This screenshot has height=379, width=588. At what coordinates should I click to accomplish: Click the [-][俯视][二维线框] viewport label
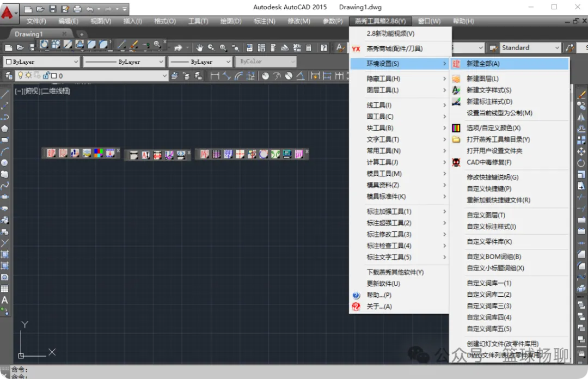(42, 91)
